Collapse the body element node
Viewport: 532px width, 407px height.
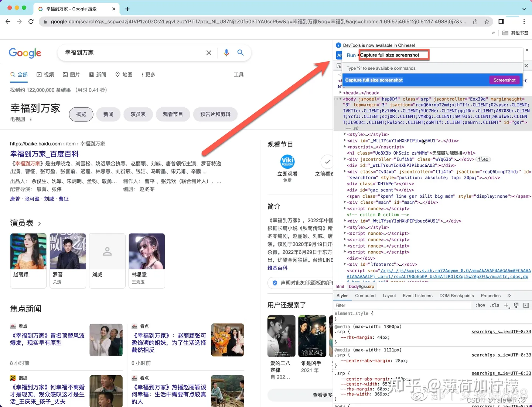click(341, 99)
